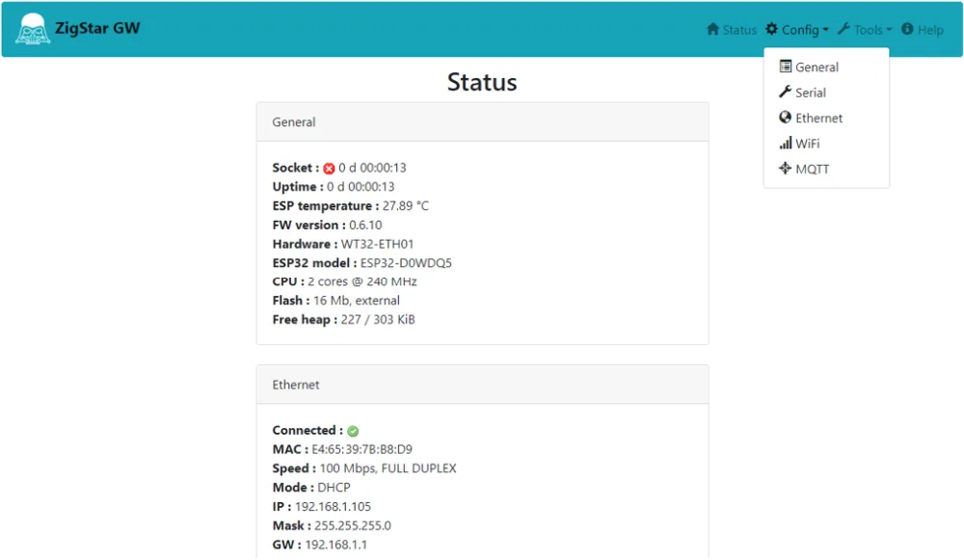Open the Serial configuration menu entry

tap(810, 93)
